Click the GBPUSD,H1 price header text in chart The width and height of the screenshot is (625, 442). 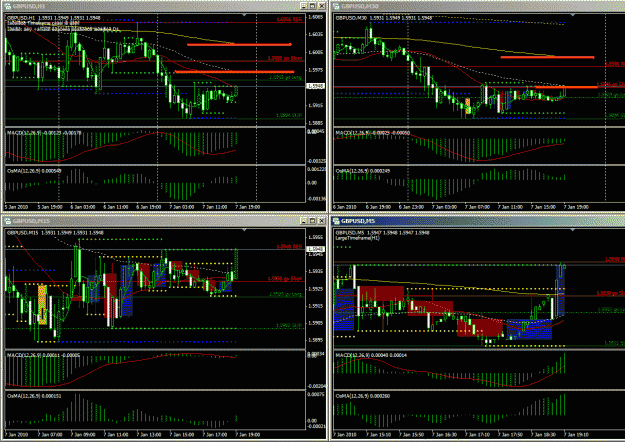pos(54,18)
